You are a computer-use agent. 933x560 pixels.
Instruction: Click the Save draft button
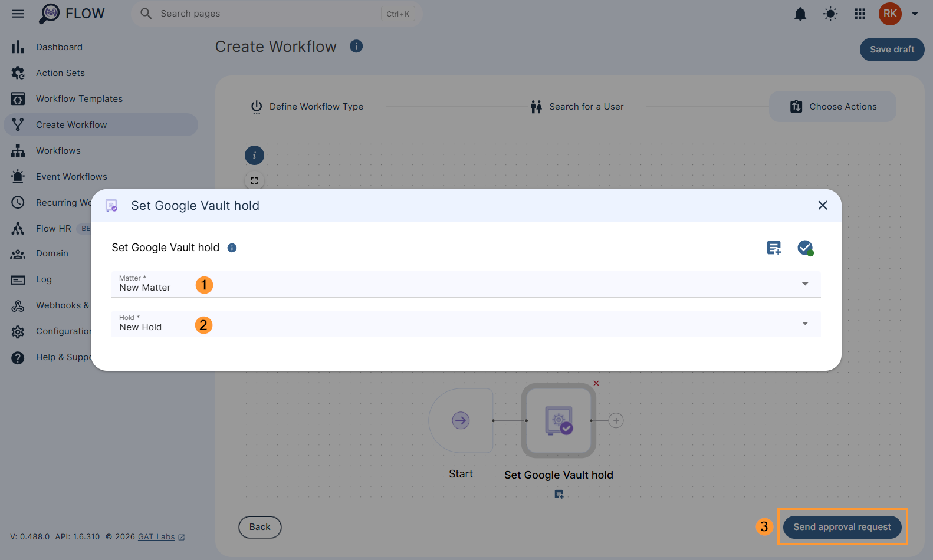(x=892, y=50)
